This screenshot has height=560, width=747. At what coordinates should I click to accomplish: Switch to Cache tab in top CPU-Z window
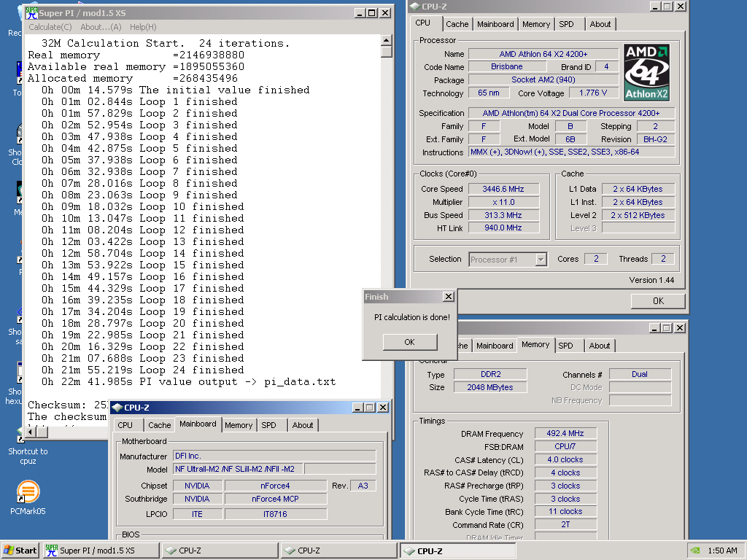tap(457, 24)
